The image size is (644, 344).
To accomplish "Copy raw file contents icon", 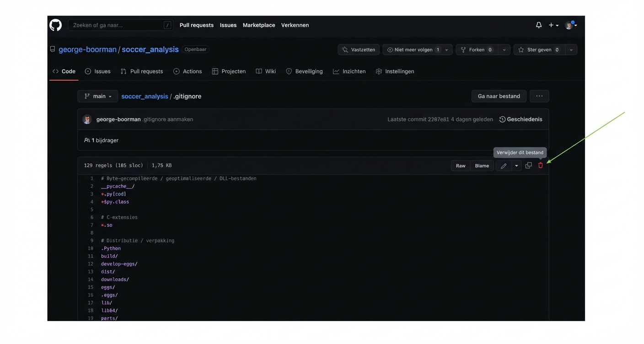I will point(528,166).
